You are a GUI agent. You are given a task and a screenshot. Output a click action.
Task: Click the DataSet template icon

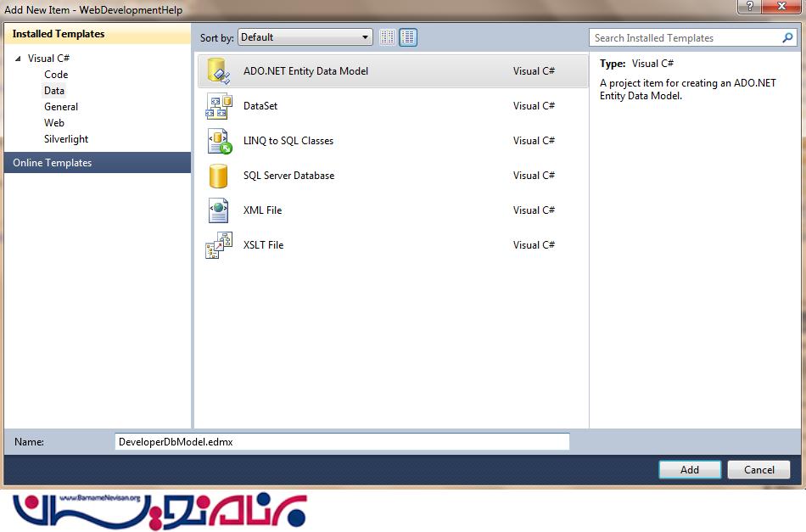click(218, 106)
